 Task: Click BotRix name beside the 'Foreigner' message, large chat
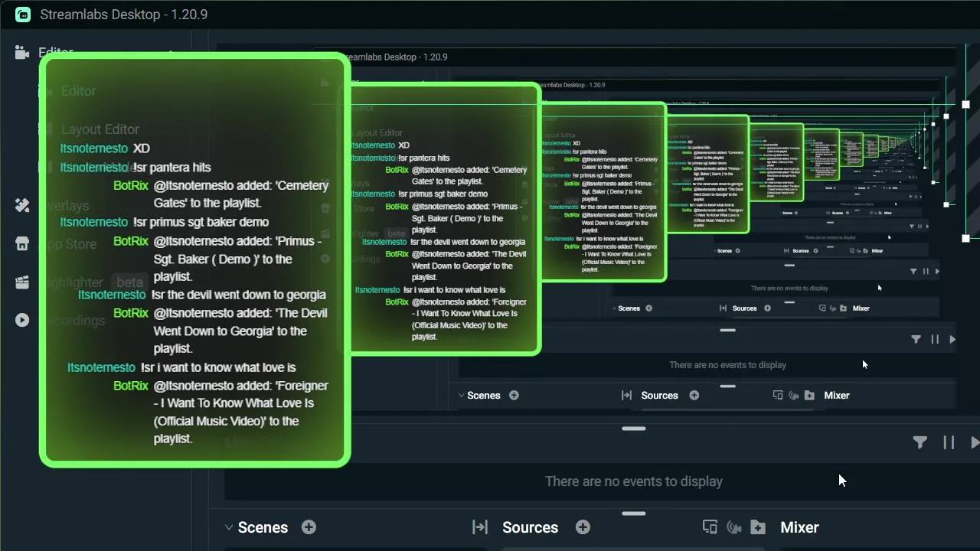(130, 386)
